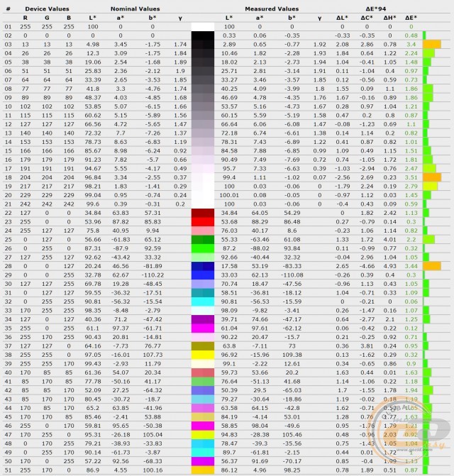Click nominal L* value 12.3 in row 04

92,53
